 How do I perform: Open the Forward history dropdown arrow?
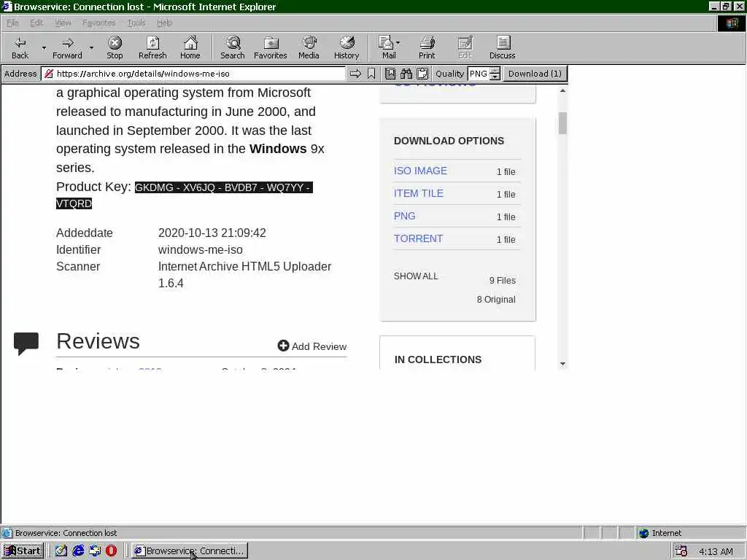[91, 47]
